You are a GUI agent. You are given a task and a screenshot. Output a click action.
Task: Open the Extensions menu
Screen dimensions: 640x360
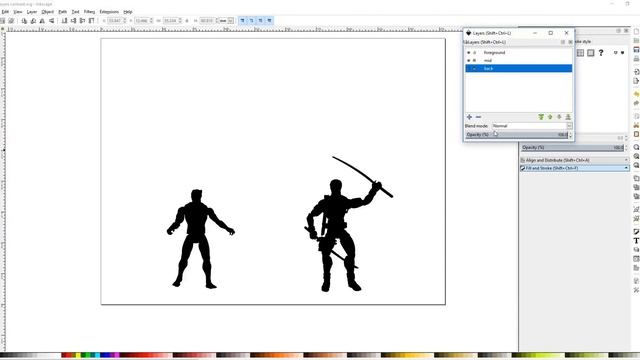coord(109,12)
